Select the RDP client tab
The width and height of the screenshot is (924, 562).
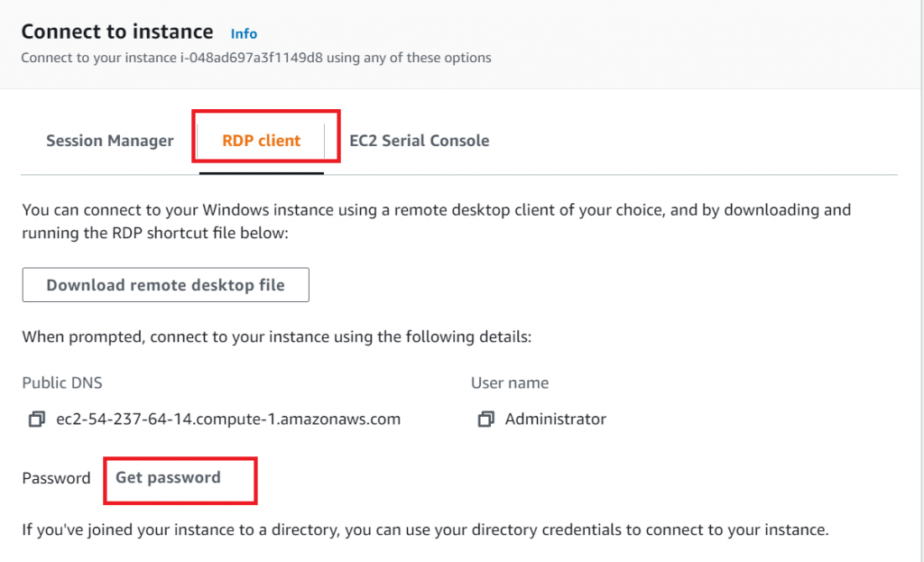point(262,141)
